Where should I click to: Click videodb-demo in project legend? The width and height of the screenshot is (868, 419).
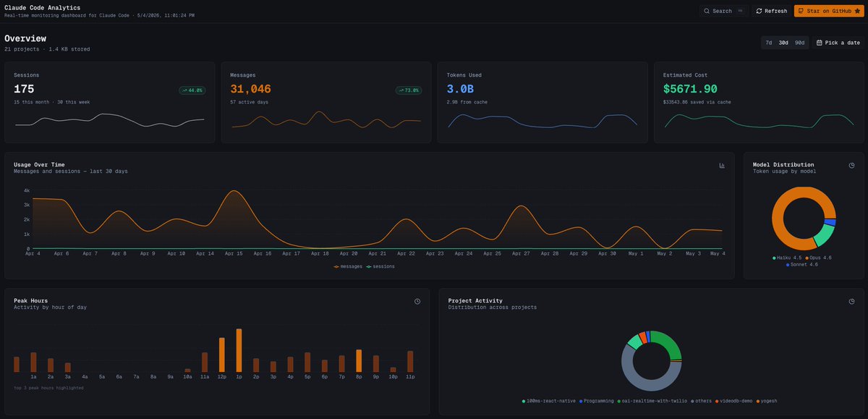tap(733, 400)
